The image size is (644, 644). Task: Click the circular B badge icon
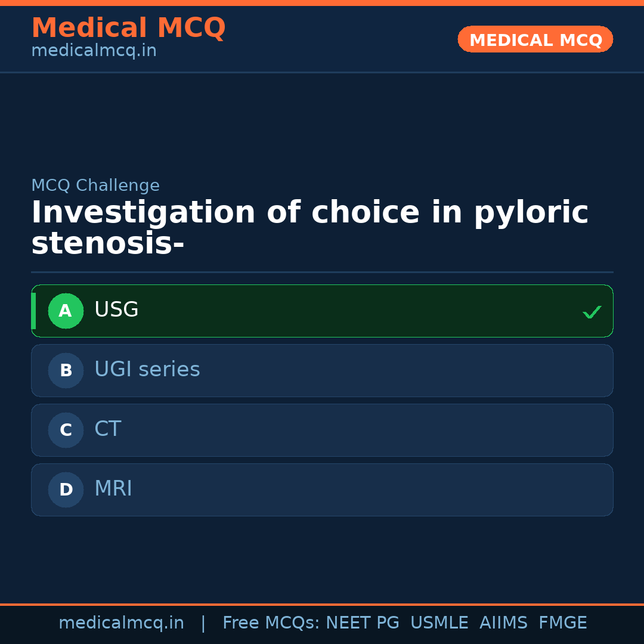coord(66,370)
